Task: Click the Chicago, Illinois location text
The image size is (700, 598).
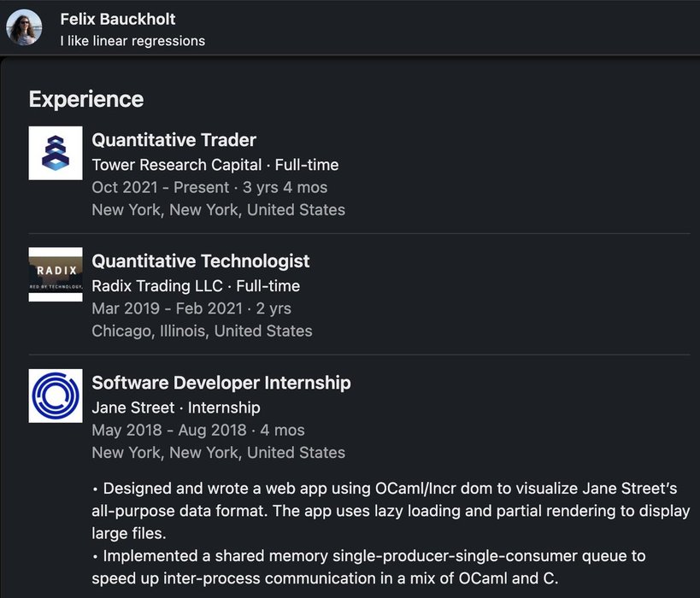Action: (203, 331)
